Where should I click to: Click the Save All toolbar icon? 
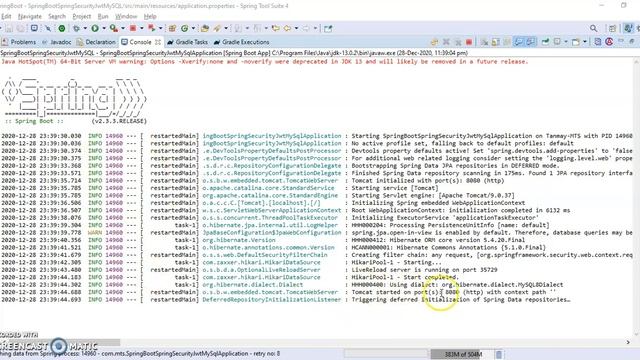21,28
